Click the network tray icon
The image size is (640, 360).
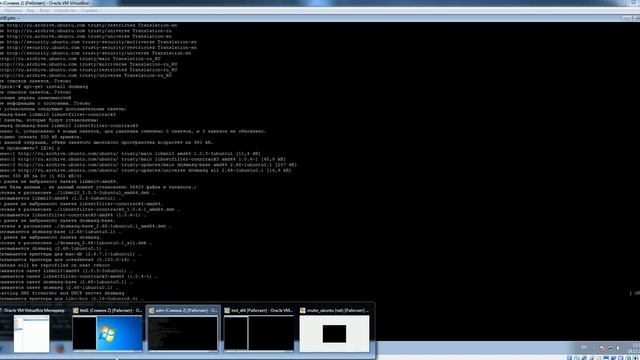click(611, 348)
